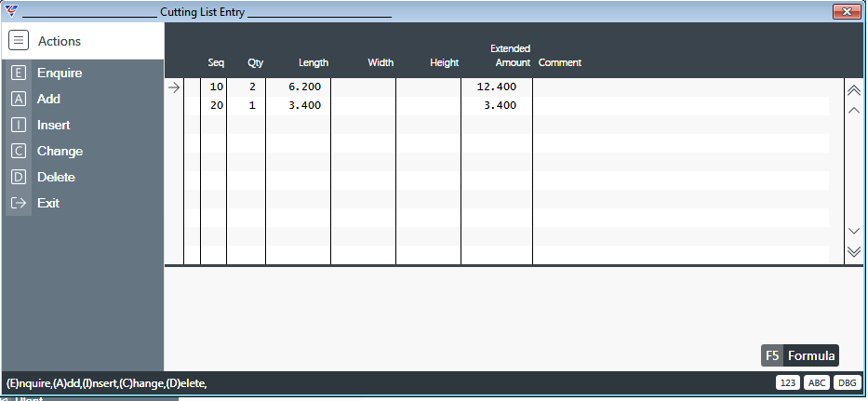868x401 pixels.
Task: Click the Enquire E key icon
Action: [x=19, y=73]
